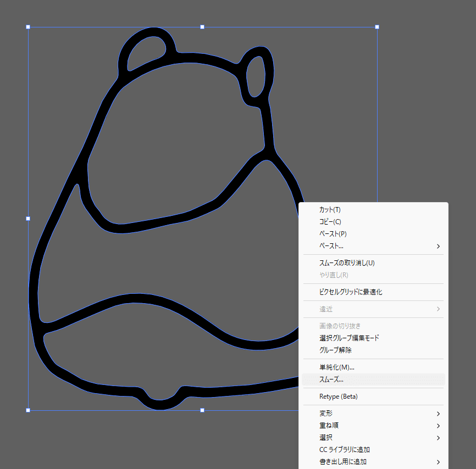Choose グループ解除 to ungroup

click(x=373, y=350)
